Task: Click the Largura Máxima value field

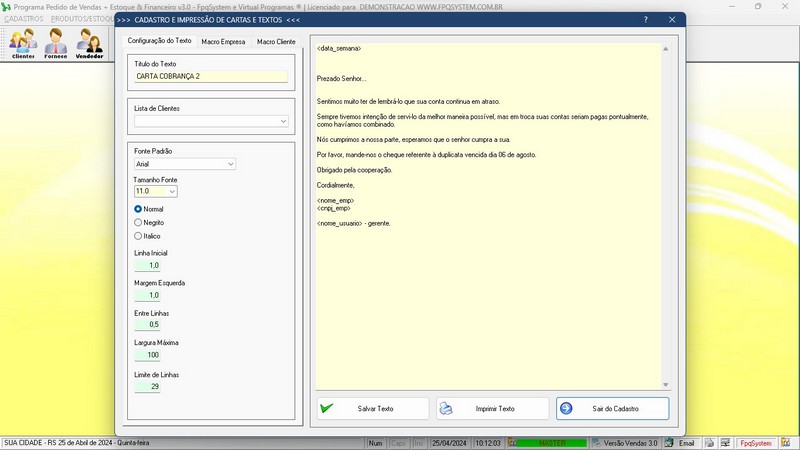Action: (x=147, y=355)
